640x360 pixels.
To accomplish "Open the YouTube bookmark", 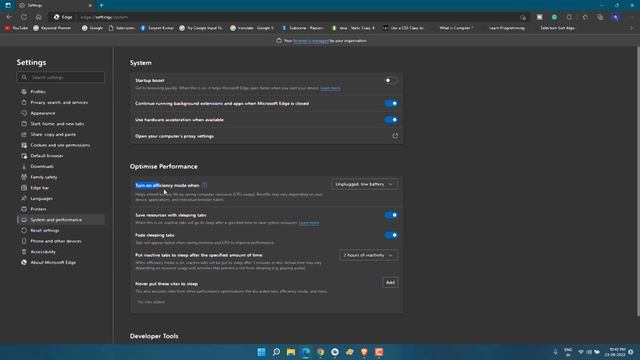I will coord(16,28).
